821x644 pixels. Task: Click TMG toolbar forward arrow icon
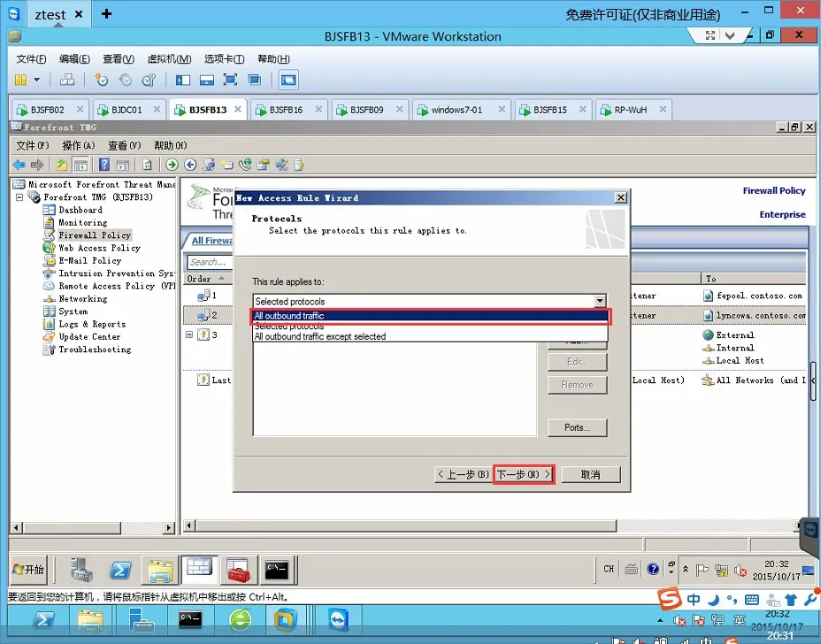point(36,165)
